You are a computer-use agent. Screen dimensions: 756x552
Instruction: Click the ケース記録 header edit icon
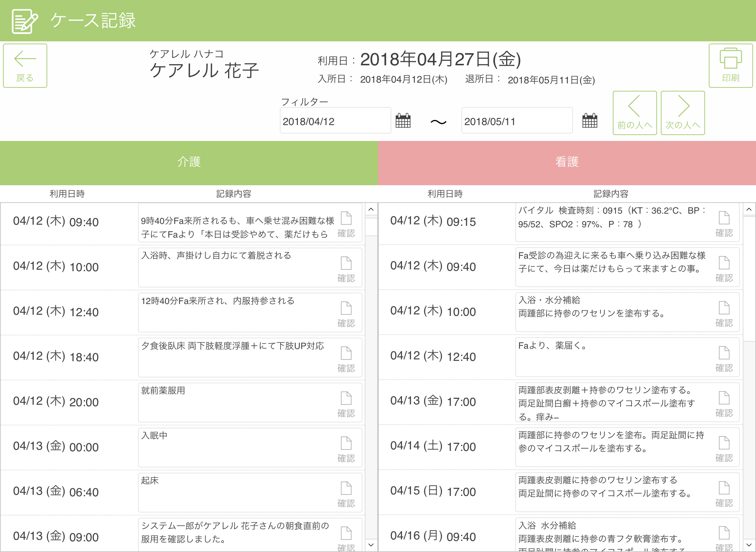[24, 21]
